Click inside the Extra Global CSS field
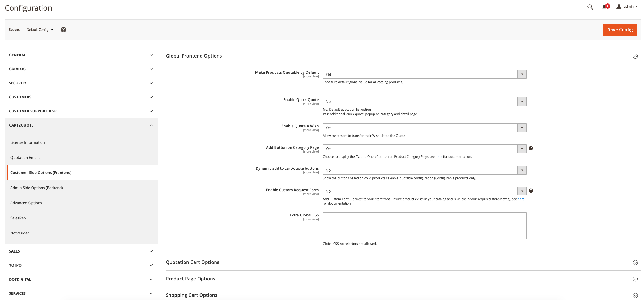 click(424, 225)
